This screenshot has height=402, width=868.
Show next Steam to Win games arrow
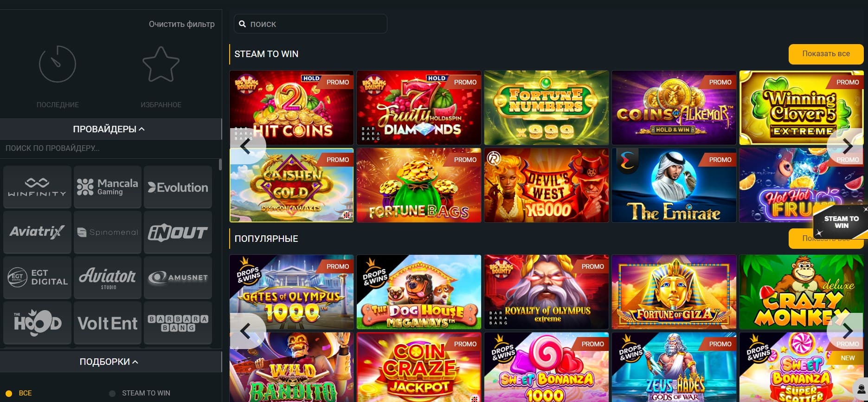pos(847,146)
